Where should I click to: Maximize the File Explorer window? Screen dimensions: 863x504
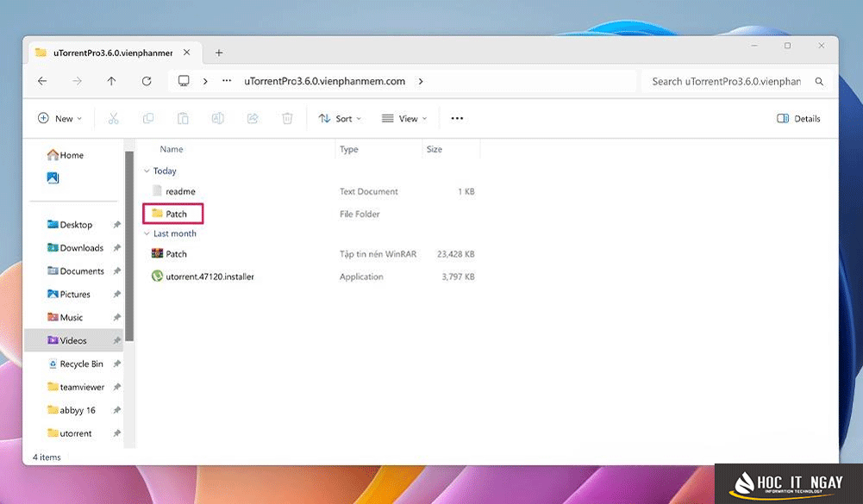click(x=788, y=46)
